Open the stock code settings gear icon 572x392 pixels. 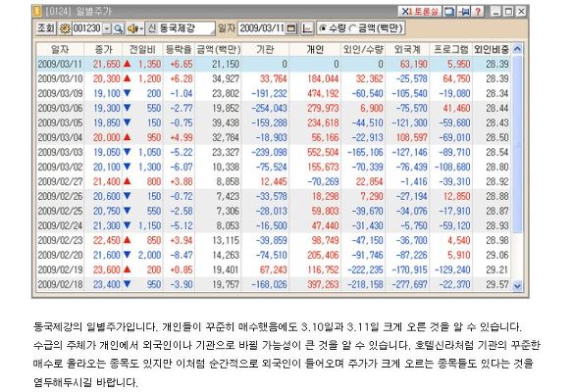65,28
